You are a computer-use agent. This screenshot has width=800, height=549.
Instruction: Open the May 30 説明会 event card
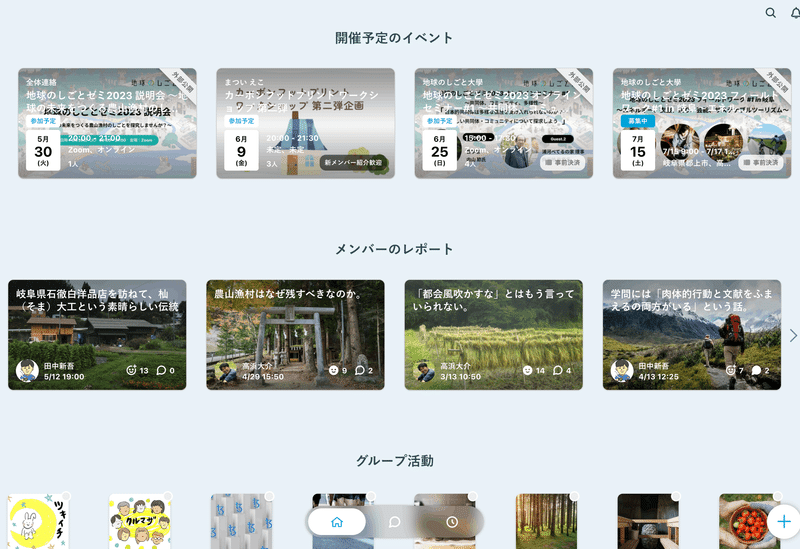[107, 123]
